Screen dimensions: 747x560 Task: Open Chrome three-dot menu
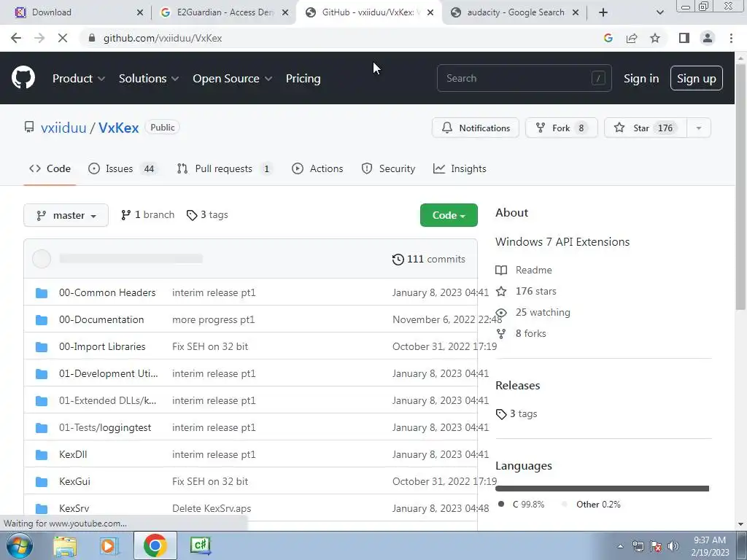click(x=731, y=38)
